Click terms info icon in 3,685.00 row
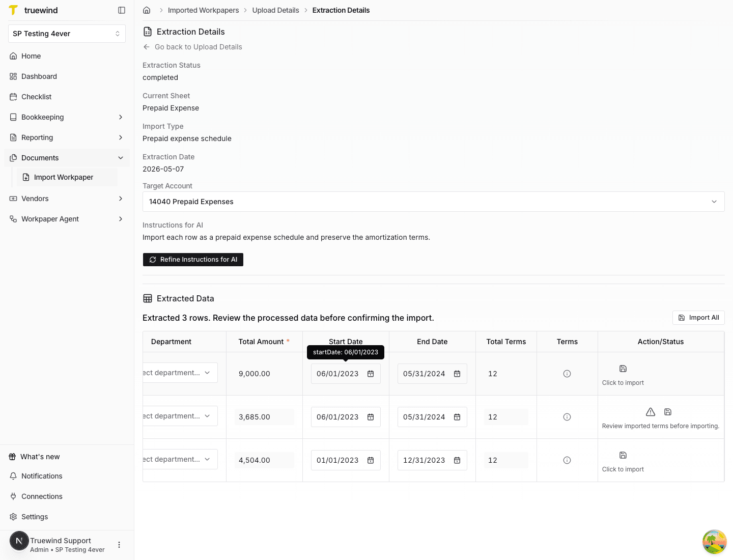This screenshot has width=733, height=560. [567, 417]
